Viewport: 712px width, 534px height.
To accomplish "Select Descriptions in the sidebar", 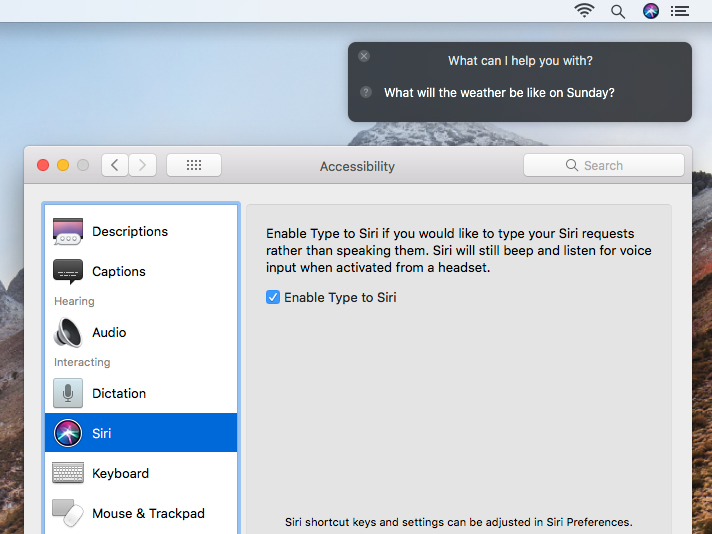I will coord(141,232).
